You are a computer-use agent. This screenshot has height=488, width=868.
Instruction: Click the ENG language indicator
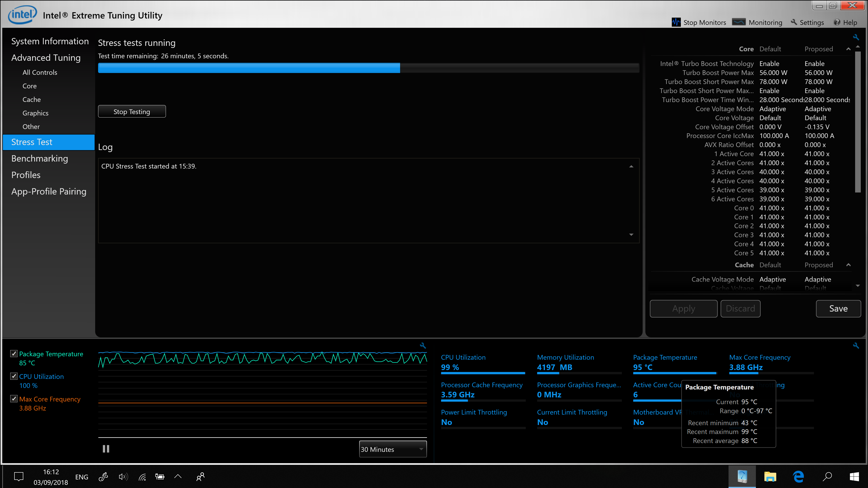click(x=82, y=477)
